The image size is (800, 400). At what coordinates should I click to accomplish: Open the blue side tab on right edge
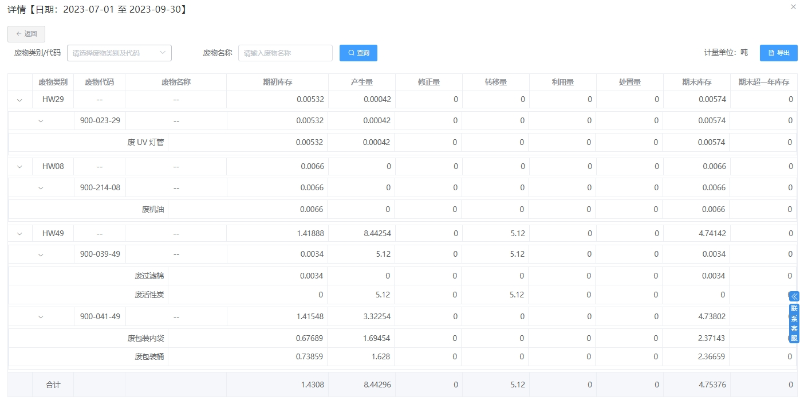pyautogui.click(x=794, y=323)
